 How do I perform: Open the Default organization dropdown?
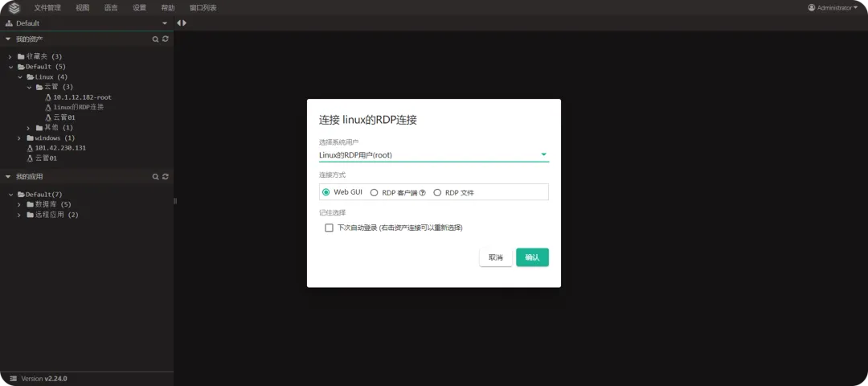point(165,23)
